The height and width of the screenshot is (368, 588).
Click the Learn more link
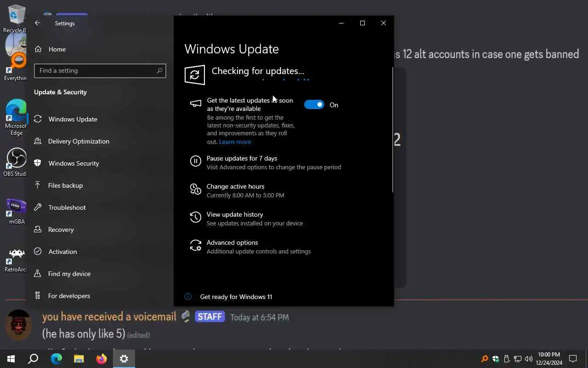(235, 142)
